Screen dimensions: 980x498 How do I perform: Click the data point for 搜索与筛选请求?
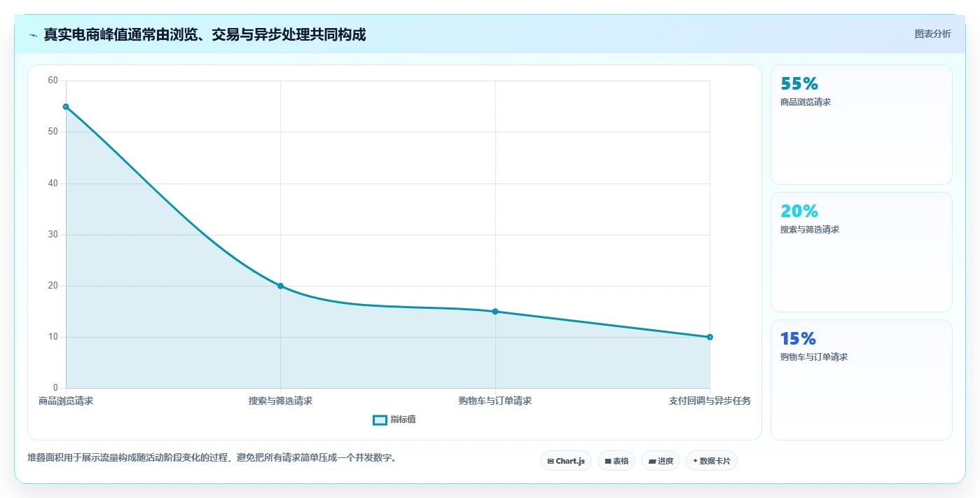[x=280, y=286]
